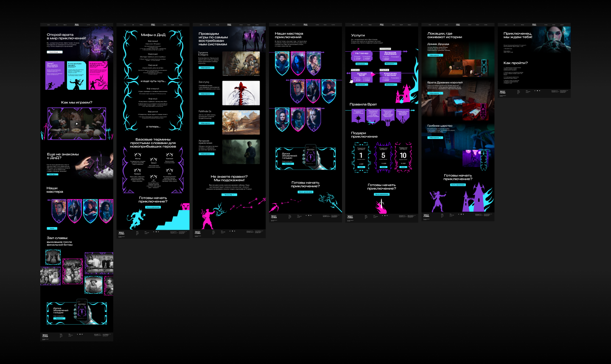Click booking button under 'Pathfinder 2e'
Image resolution: width=611 pixels, height=364 pixels.
tap(206, 123)
